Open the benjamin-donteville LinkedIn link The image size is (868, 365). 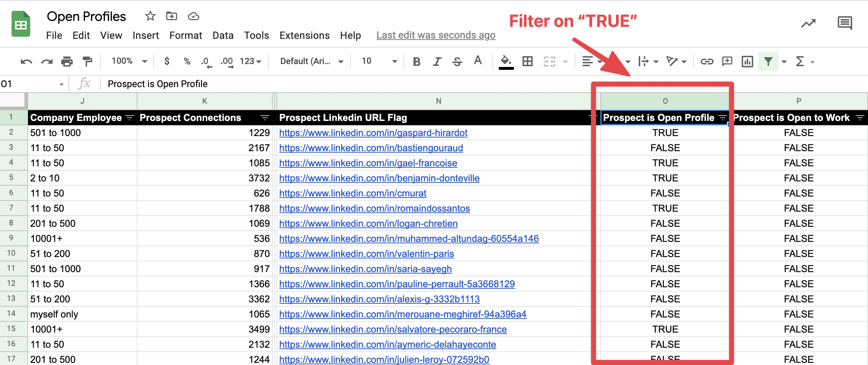[379, 178]
